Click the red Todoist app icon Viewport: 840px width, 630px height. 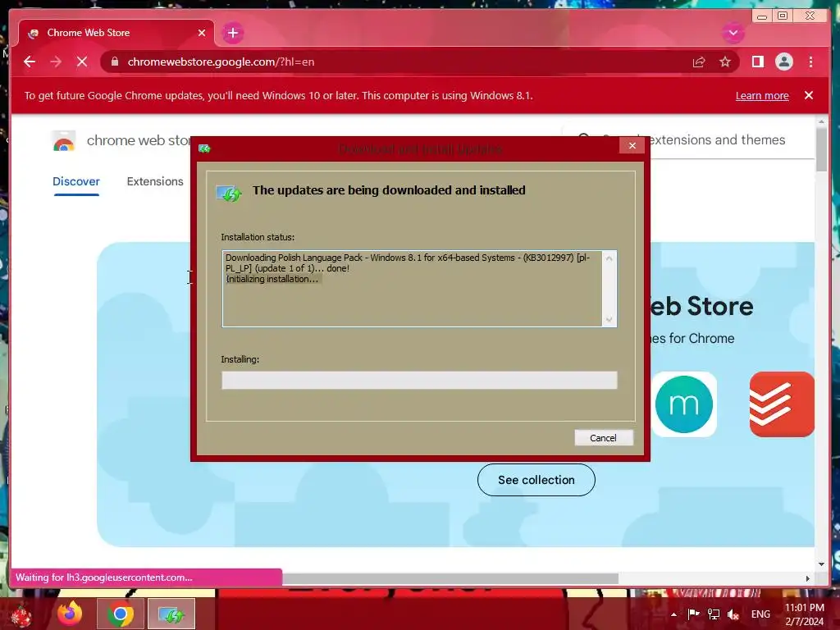click(782, 404)
